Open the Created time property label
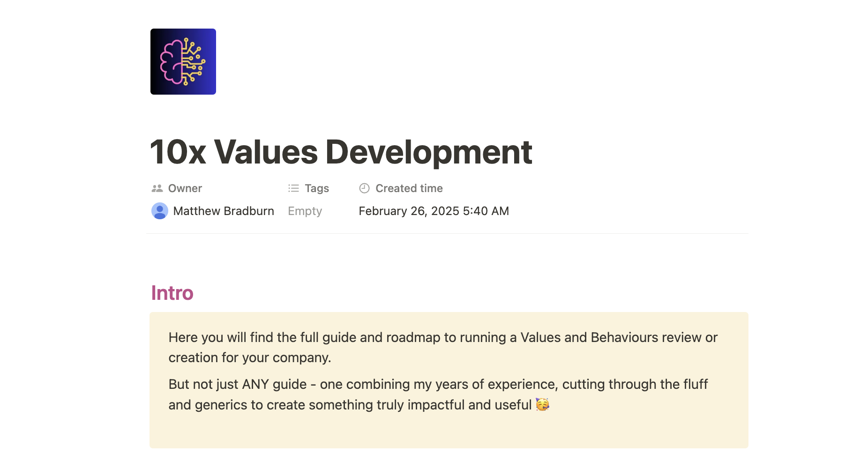 [x=409, y=188]
